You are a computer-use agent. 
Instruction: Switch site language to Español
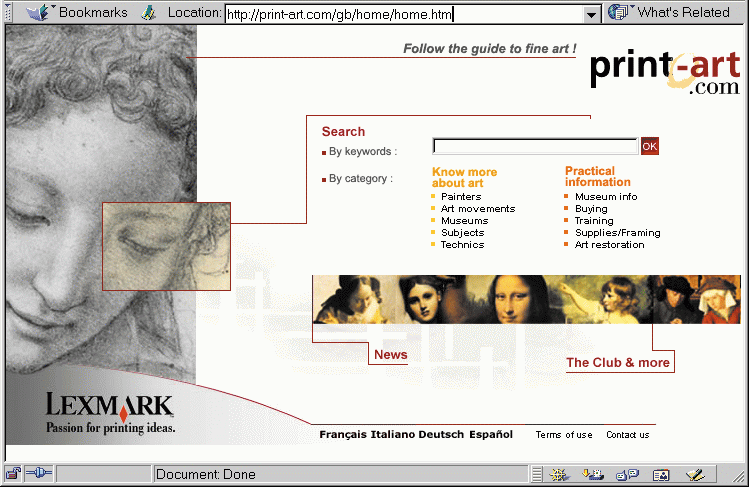coord(491,434)
